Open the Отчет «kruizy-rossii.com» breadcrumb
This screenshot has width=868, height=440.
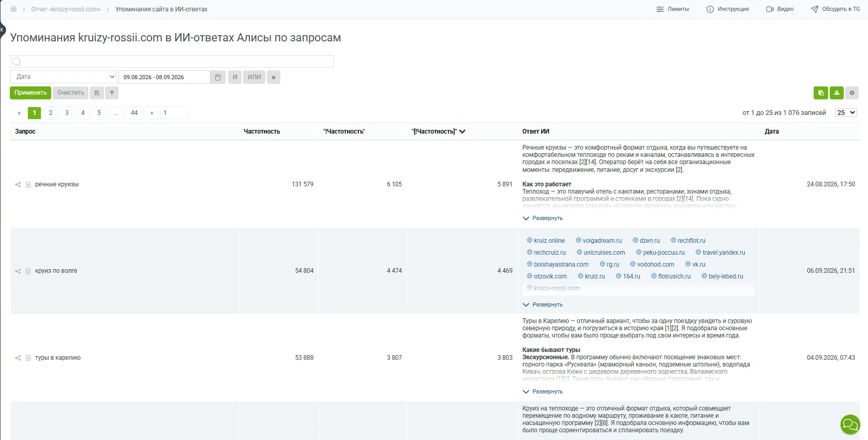click(66, 9)
